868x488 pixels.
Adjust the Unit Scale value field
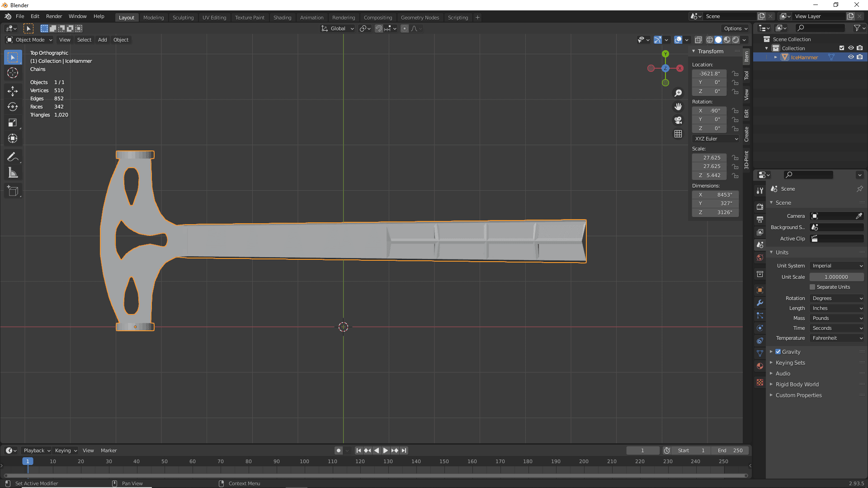point(837,277)
